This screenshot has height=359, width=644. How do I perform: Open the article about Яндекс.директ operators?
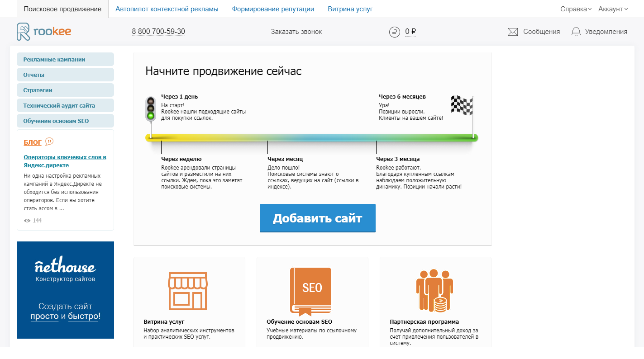tap(65, 161)
